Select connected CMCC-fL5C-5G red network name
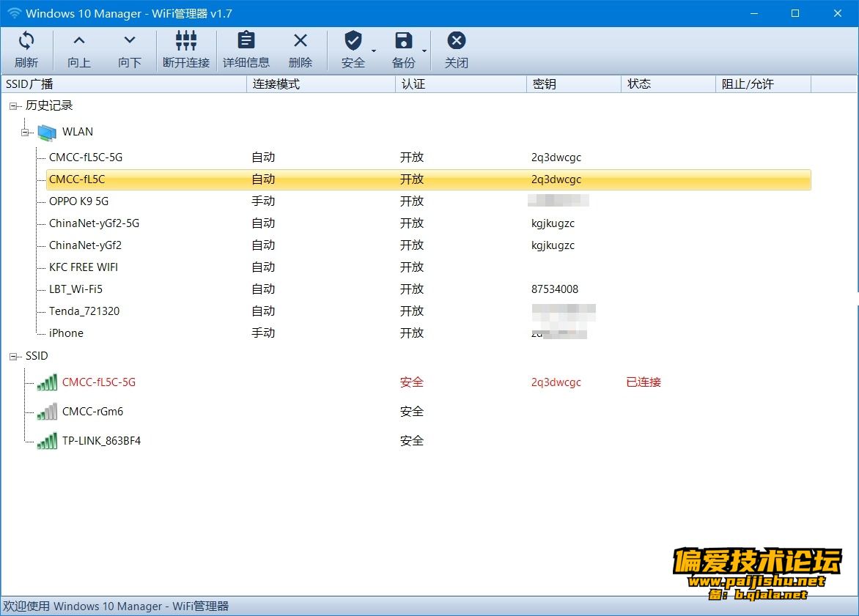859x616 pixels. [99, 382]
